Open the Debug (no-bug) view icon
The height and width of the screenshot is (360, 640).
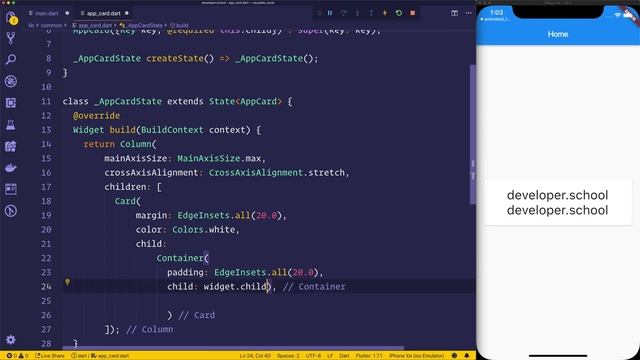[x=11, y=81]
